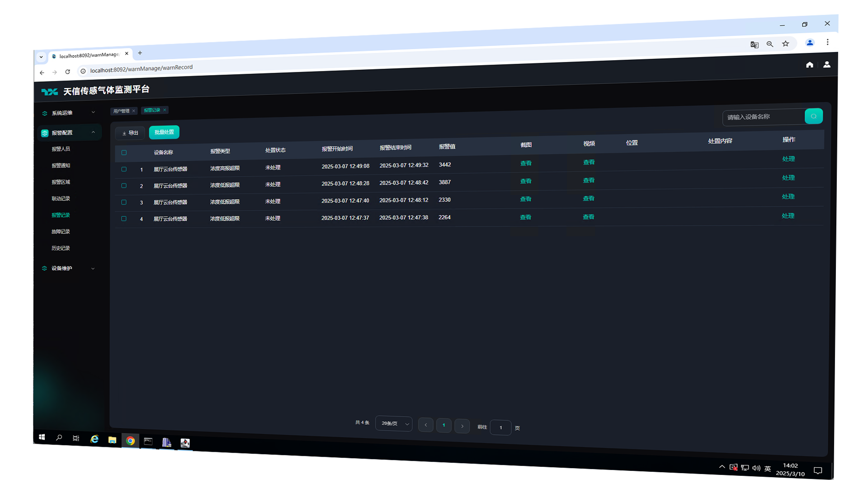
Task: Check the checkbox for row 3
Action: 124,202
